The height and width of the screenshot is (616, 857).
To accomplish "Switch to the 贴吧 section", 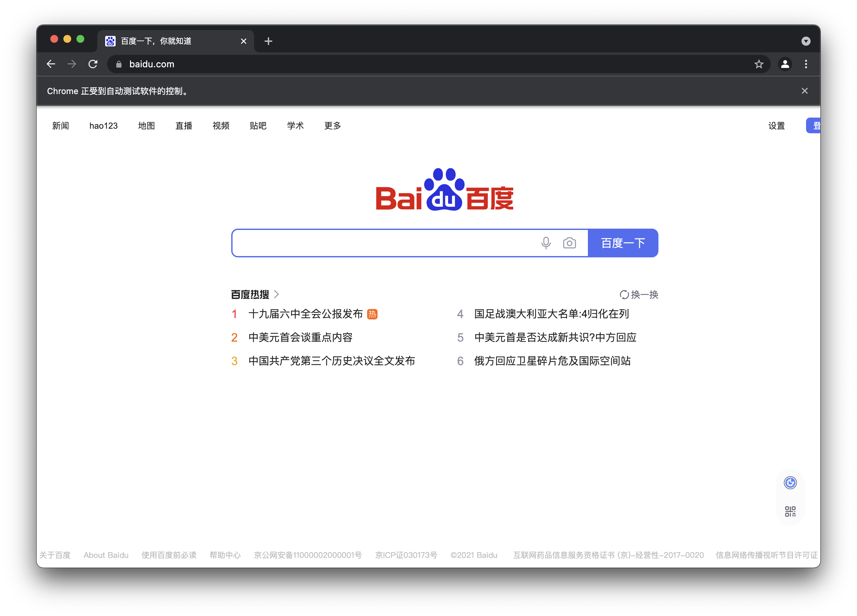I will click(258, 125).
